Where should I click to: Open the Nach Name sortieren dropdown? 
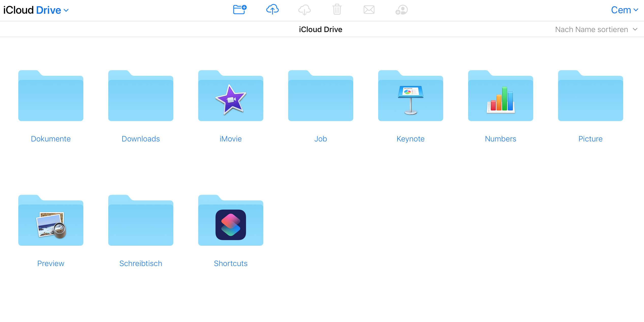click(596, 30)
